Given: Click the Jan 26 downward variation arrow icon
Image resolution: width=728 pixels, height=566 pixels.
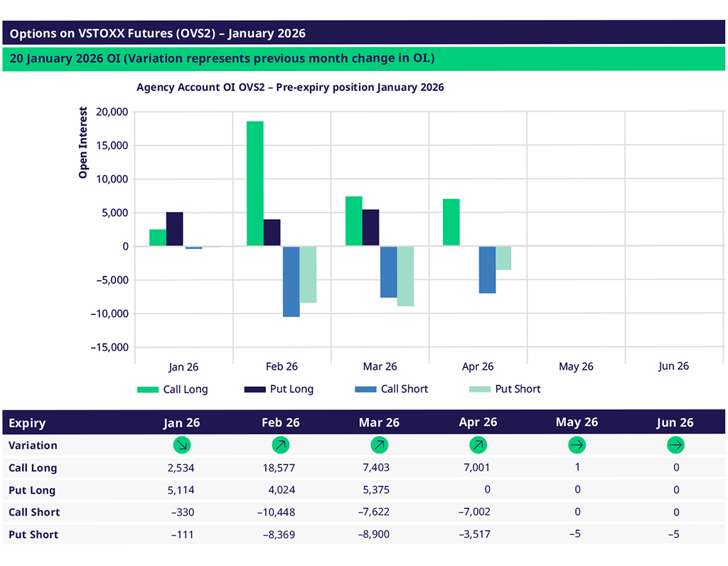Looking at the screenshot, I should (x=183, y=446).
